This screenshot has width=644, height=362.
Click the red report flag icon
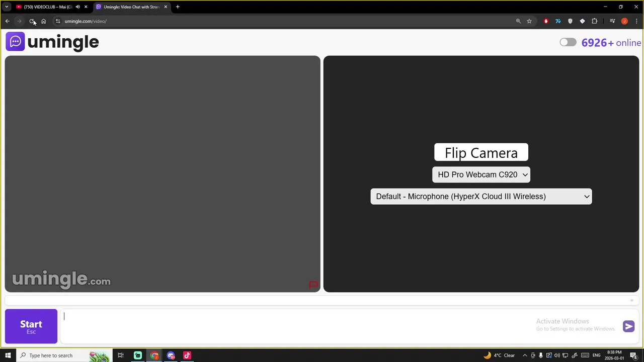click(313, 285)
